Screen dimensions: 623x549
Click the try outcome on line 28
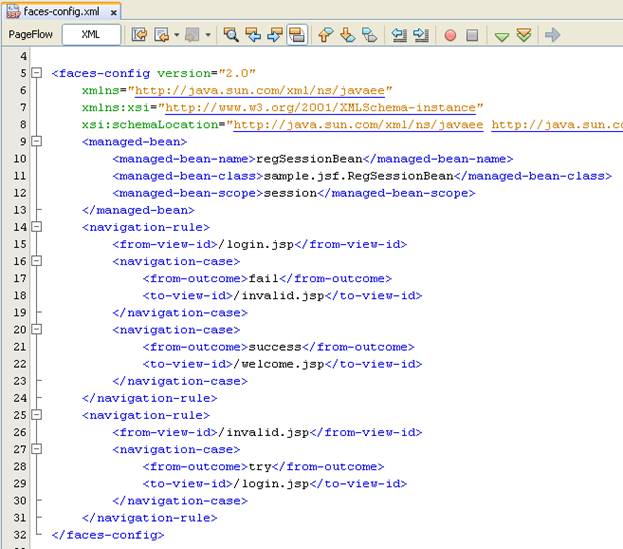point(260,467)
